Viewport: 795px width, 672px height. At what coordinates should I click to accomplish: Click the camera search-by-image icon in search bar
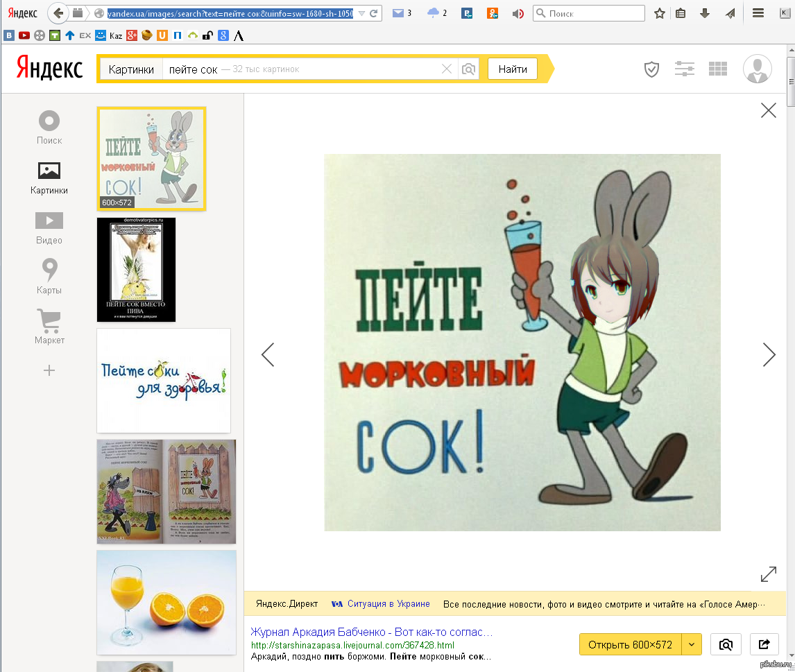pyautogui.click(x=469, y=69)
